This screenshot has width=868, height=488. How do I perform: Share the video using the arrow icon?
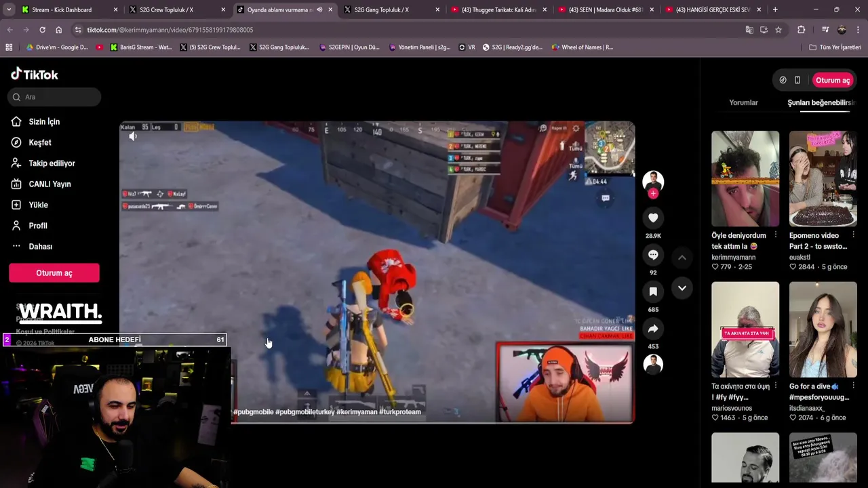(653, 329)
